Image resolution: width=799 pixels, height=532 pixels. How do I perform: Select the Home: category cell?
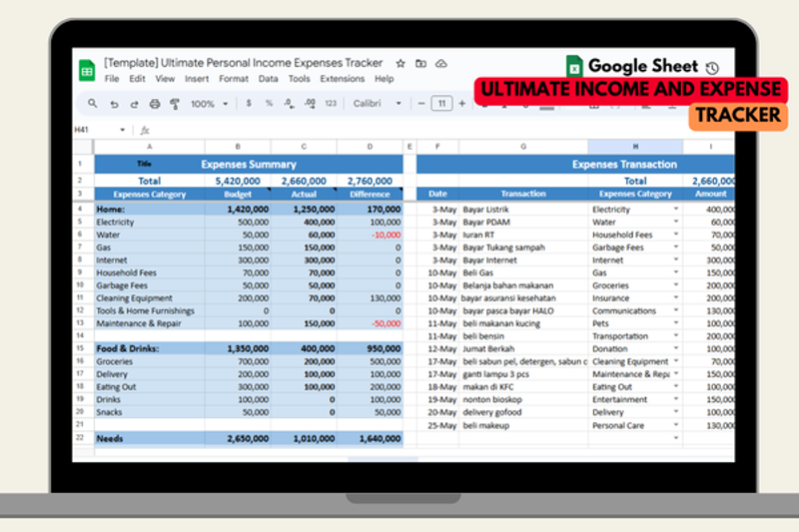pyautogui.click(x=149, y=210)
